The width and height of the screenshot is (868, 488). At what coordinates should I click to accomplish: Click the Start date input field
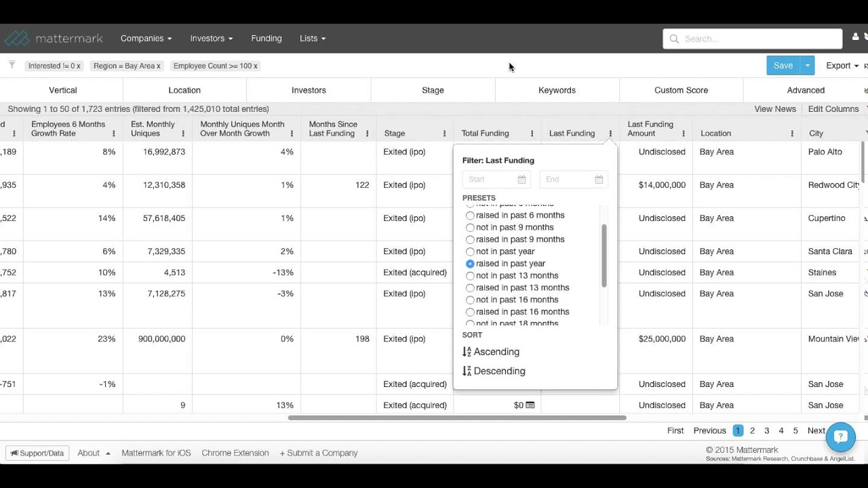pyautogui.click(x=497, y=180)
